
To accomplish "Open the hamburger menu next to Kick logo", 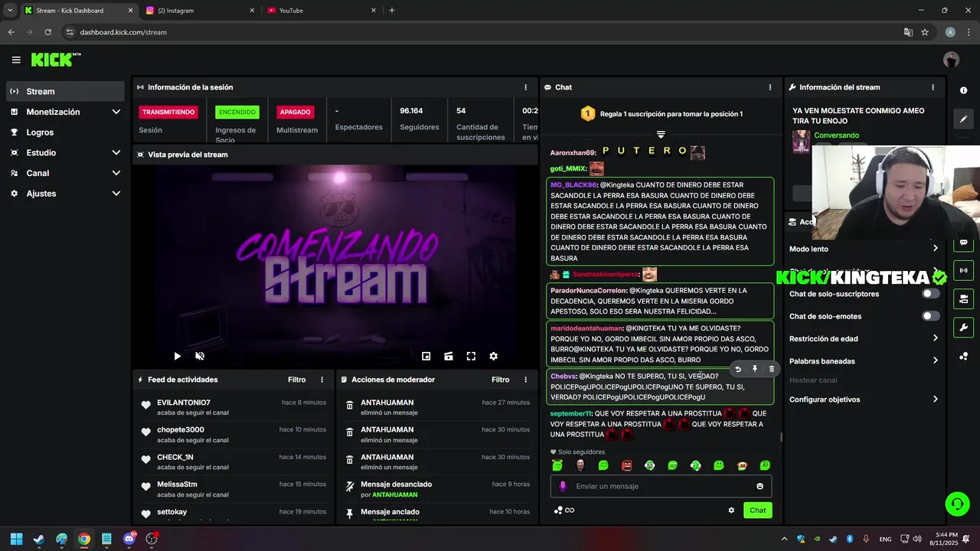I will click(16, 60).
